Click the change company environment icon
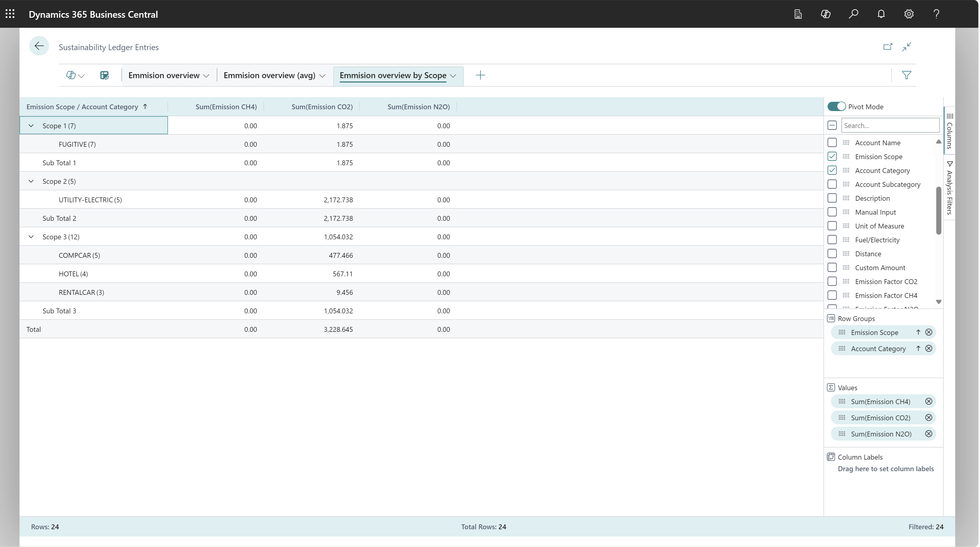Image resolution: width=980 pixels, height=547 pixels. pyautogui.click(x=798, y=14)
